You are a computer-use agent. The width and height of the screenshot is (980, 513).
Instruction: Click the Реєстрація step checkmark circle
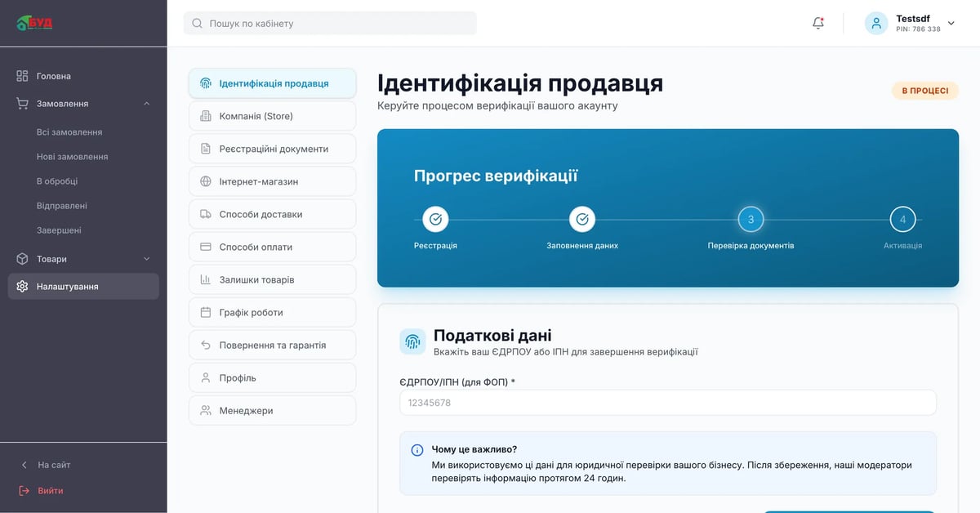435,219
